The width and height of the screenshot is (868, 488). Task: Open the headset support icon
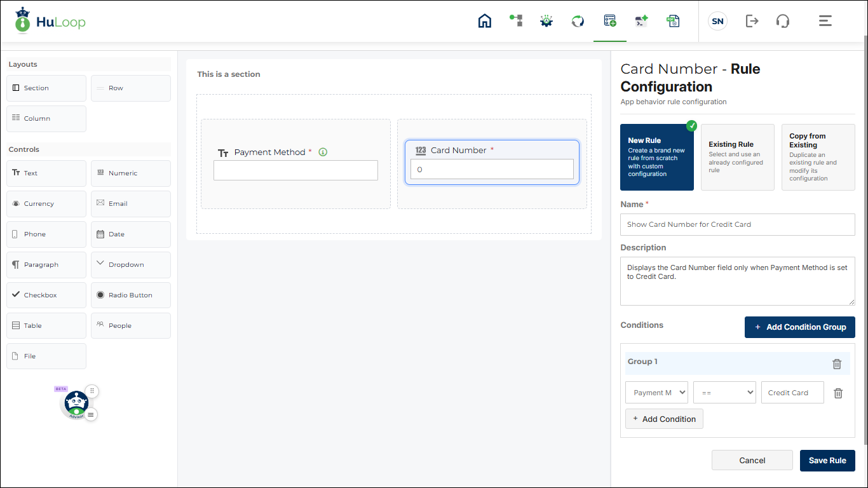(783, 21)
